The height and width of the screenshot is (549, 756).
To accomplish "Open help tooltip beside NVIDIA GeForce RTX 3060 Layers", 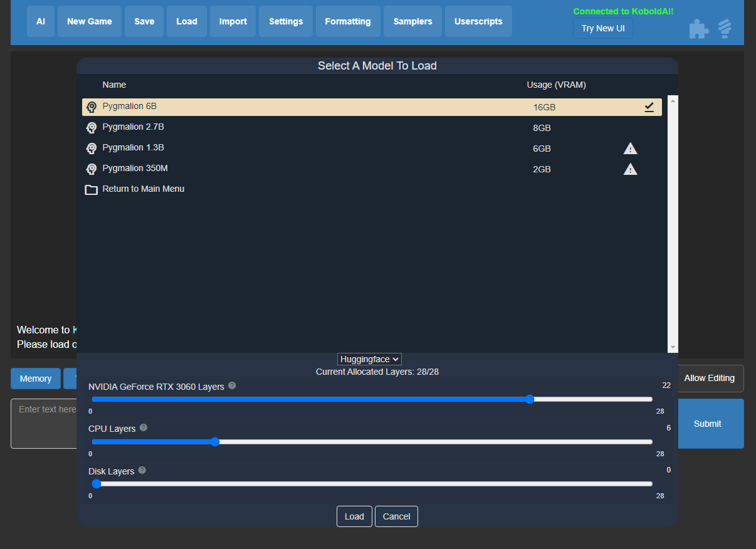I will point(232,386).
